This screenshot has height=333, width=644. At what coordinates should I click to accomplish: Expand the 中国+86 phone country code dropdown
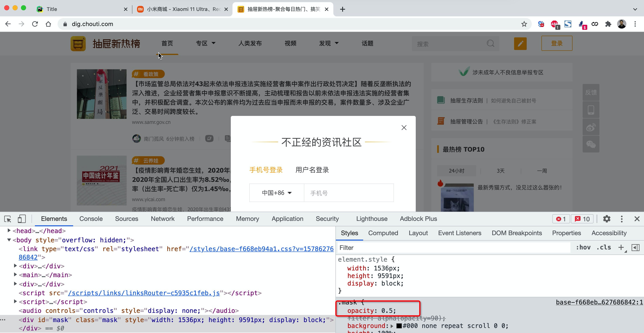276,193
